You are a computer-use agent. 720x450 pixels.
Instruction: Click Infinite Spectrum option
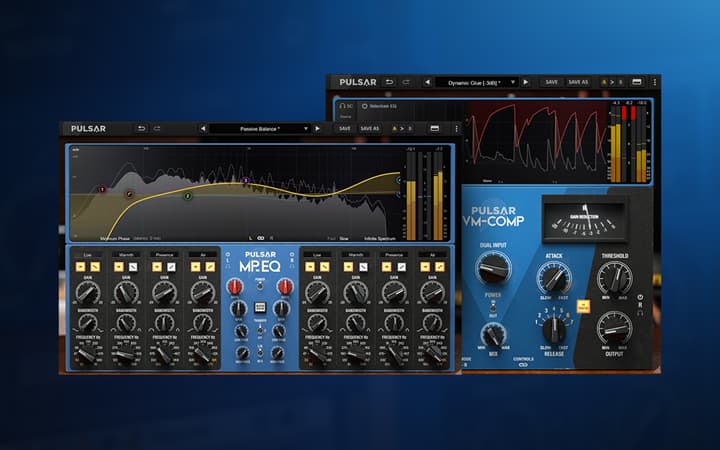[x=380, y=238]
